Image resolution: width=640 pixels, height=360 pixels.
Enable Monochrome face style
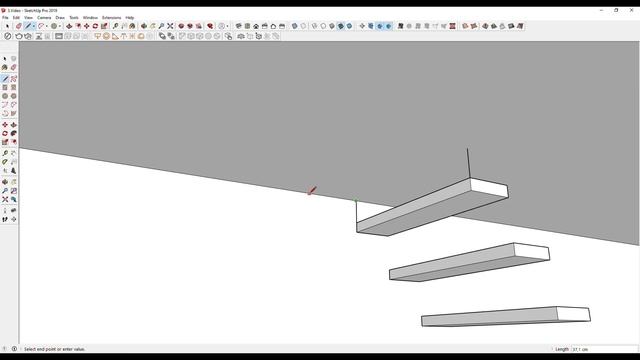(x=349, y=26)
